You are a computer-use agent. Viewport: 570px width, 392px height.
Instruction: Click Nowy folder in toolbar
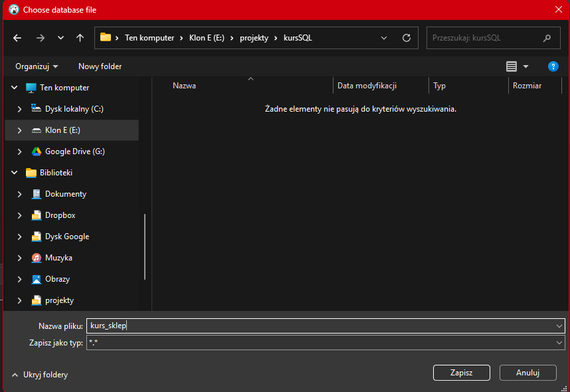100,66
